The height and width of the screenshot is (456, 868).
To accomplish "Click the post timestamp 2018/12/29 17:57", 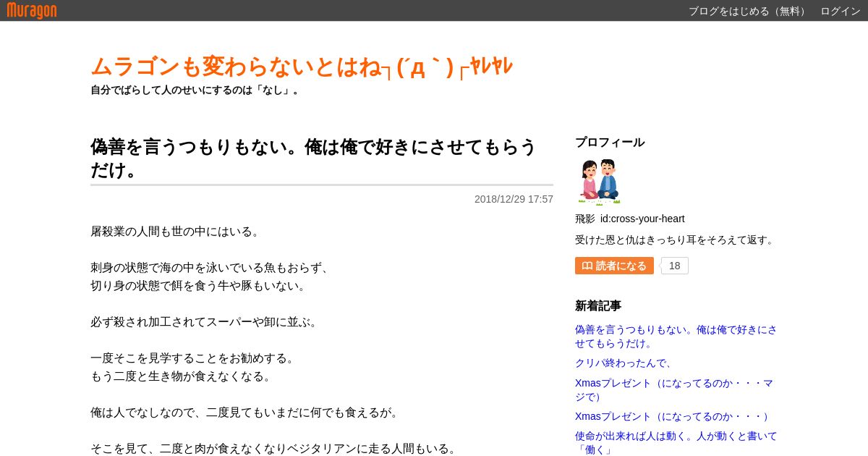I will coord(514,199).
